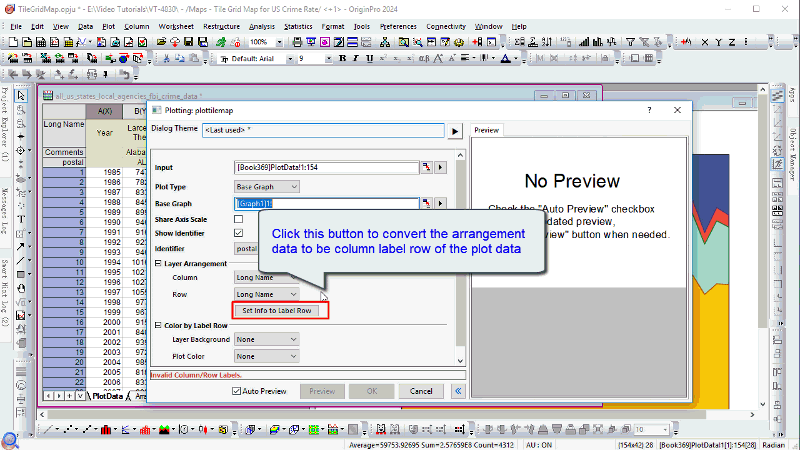Collapse the Layer Arrangement section
This screenshot has height=450, width=800.
coord(157,263)
